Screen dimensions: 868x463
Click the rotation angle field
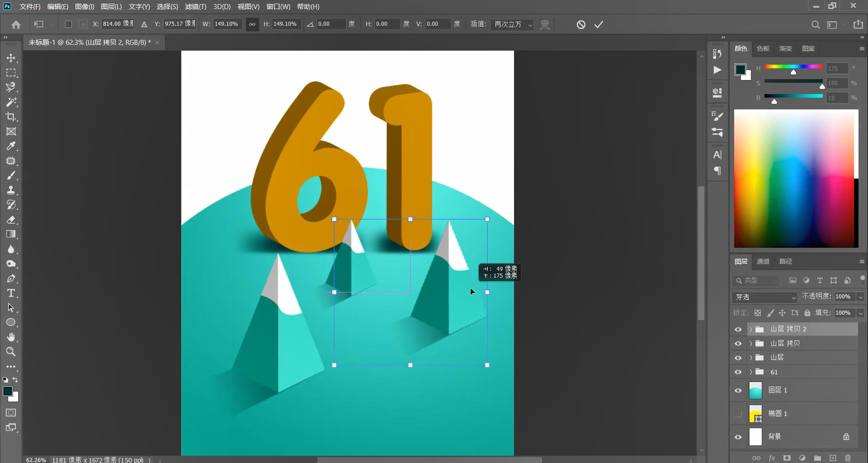click(x=331, y=24)
